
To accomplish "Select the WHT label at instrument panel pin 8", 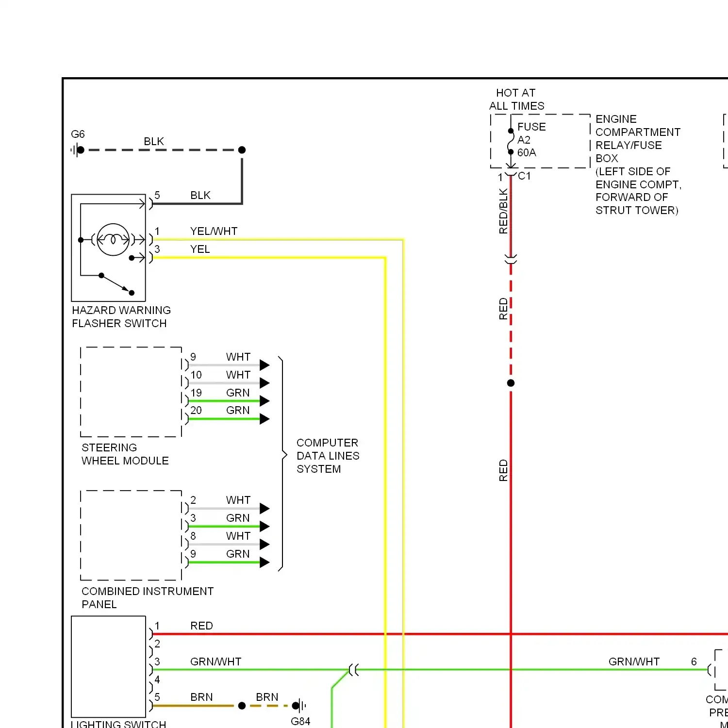I will coord(238,536).
